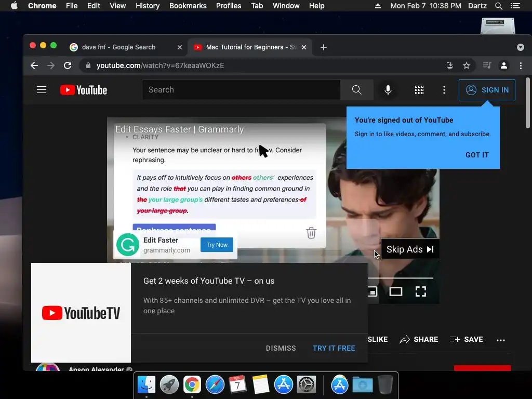The image size is (532, 399).
Task: Open the Bookmarks menu
Action: pos(188,6)
